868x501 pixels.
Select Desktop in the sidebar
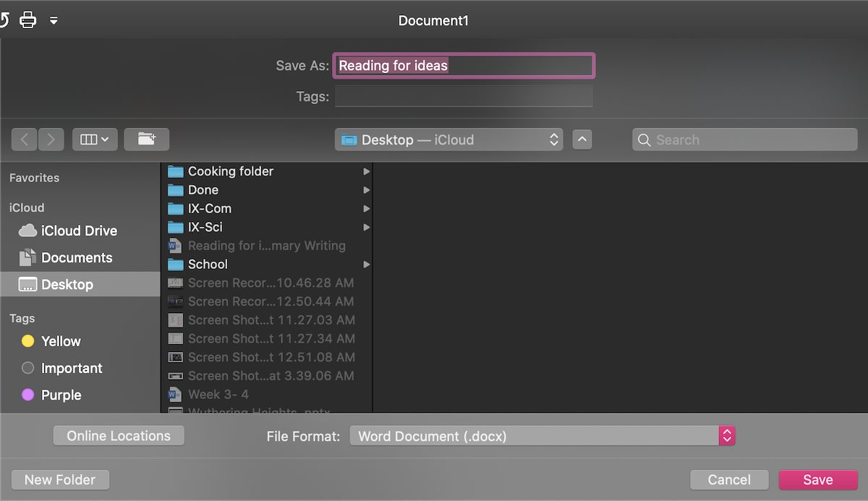(67, 284)
